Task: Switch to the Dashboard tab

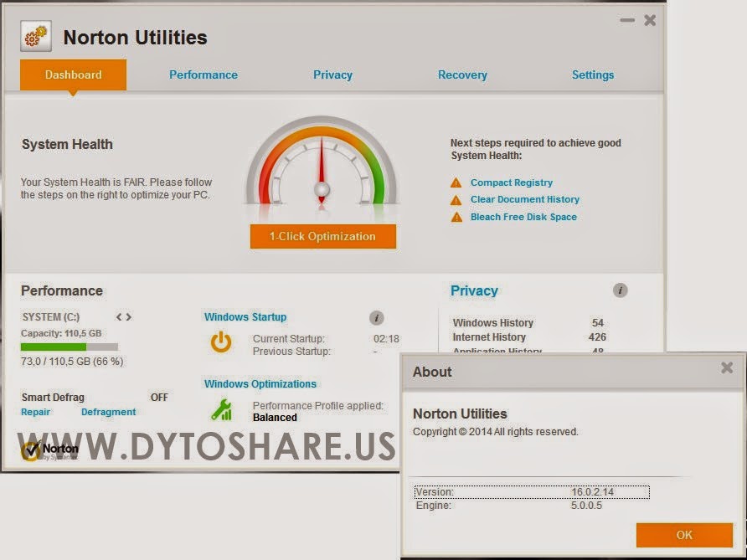Action: 74,74
